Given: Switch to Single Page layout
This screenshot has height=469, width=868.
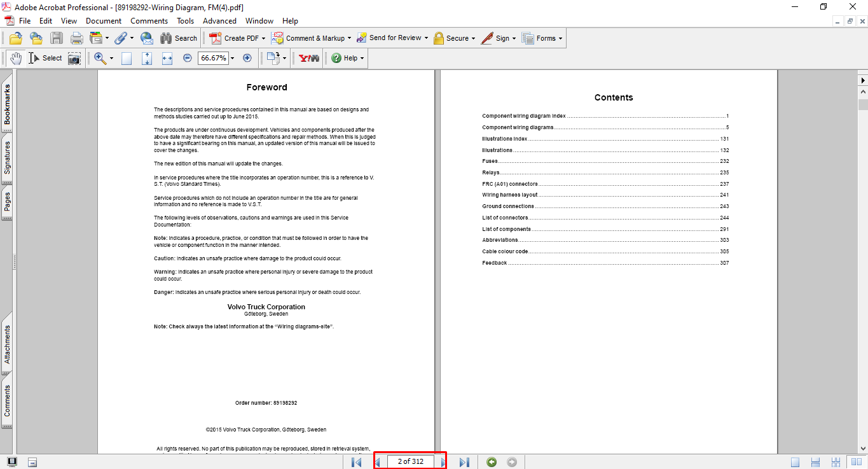Looking at the screenshot, I should click(x=796, y=462).
